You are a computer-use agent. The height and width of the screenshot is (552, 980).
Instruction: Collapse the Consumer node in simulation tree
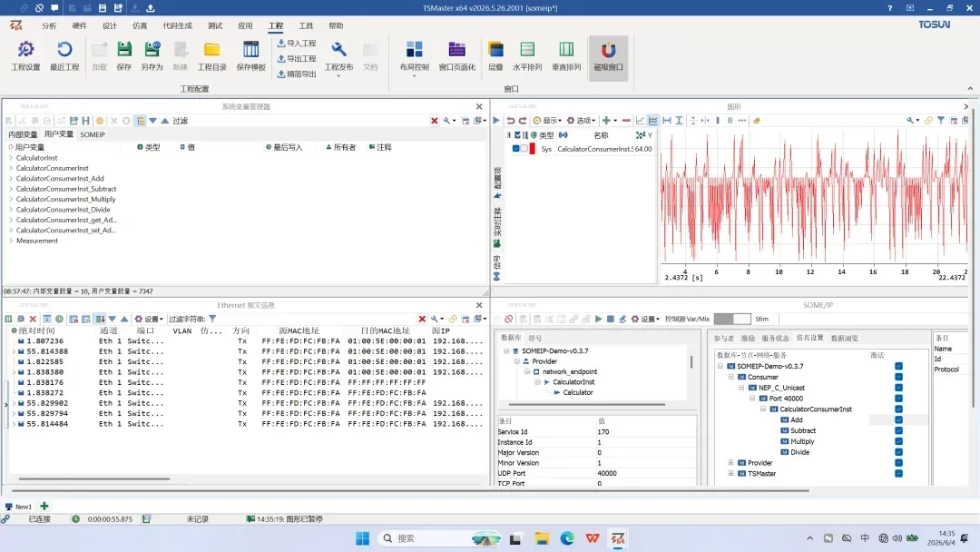(730, 377)
